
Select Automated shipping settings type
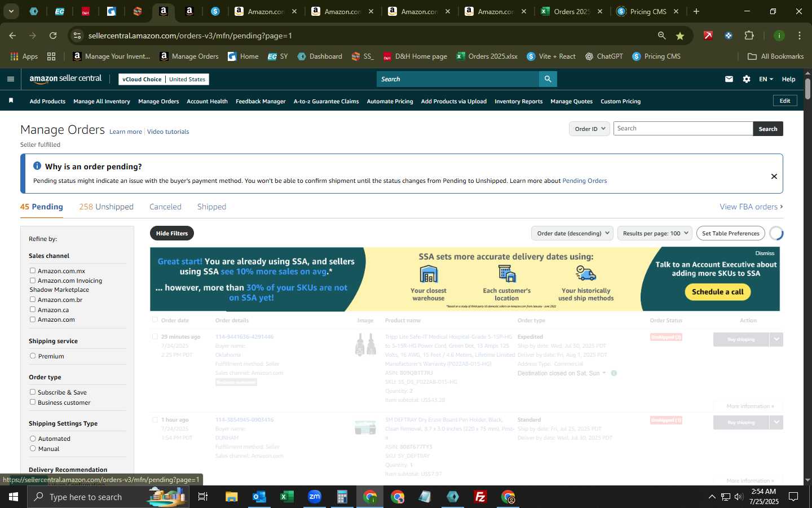tap(33, 439)
